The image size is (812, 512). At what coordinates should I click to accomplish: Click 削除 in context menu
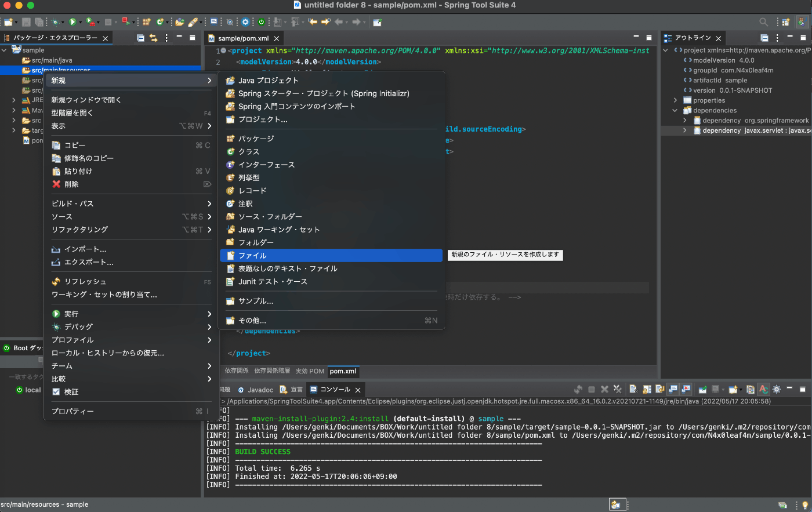click(x=132, y=184)
